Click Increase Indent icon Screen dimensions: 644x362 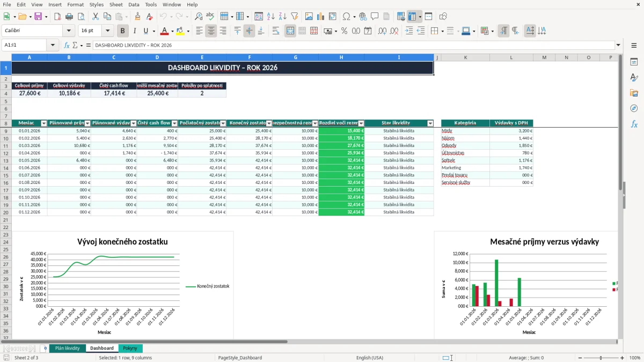click(409, 31)
